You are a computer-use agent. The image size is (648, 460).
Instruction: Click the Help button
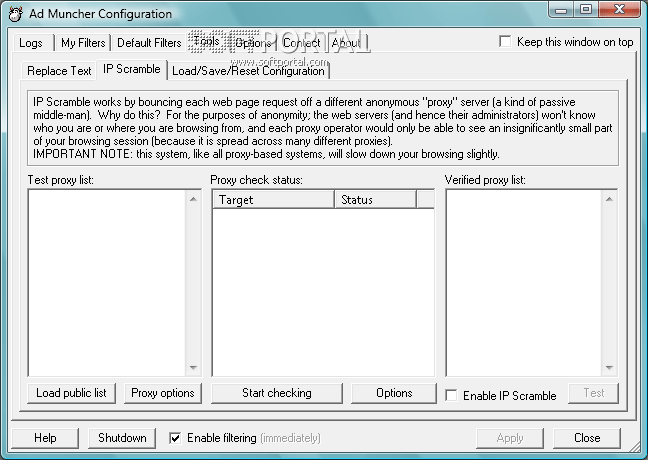pyautogui.click(x=45, y=438)
